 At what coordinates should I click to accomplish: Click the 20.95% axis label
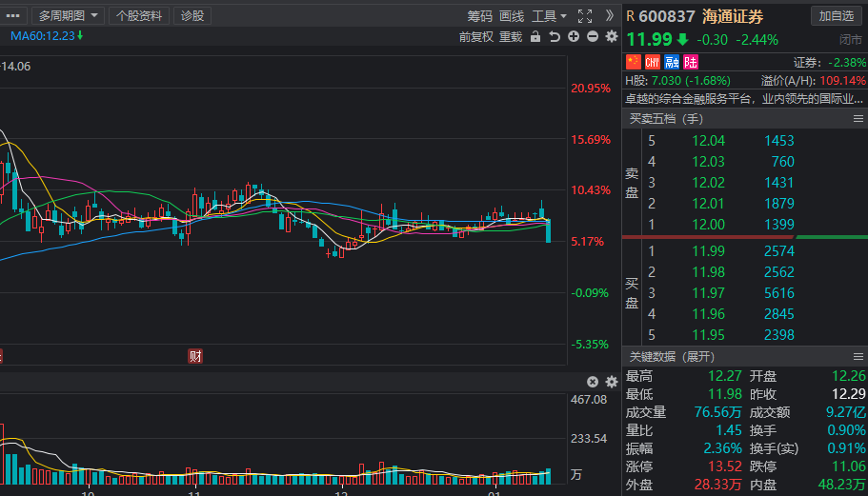pos(591,89)
